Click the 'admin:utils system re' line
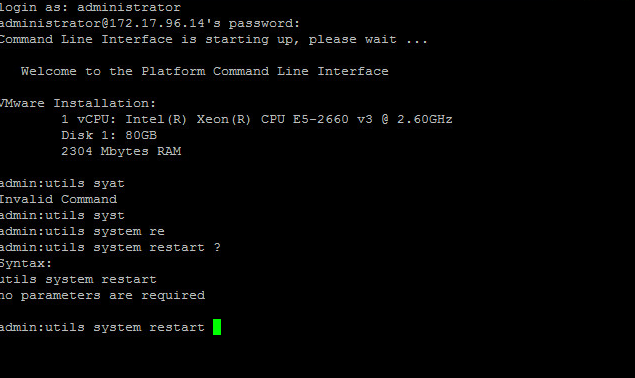 coord(82,231)
